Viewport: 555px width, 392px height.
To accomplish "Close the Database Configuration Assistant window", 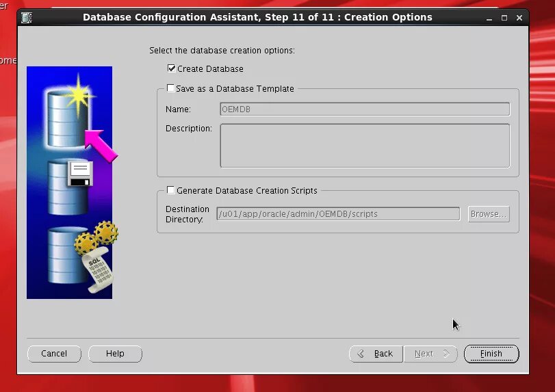I will 519,18.
